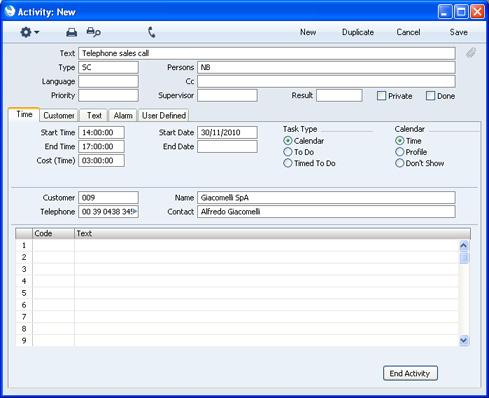Select row number 1 in the grid

pyautogui.click(x=24, y=245)
